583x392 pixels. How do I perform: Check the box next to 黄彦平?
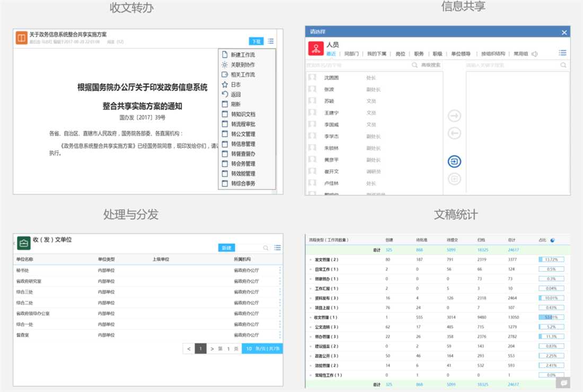coord(313,160)
